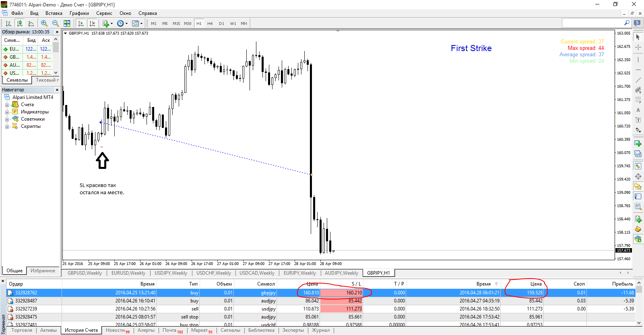Select H4 timeframe
This screenshot has width=644, height=335.
tap(210, 23)
